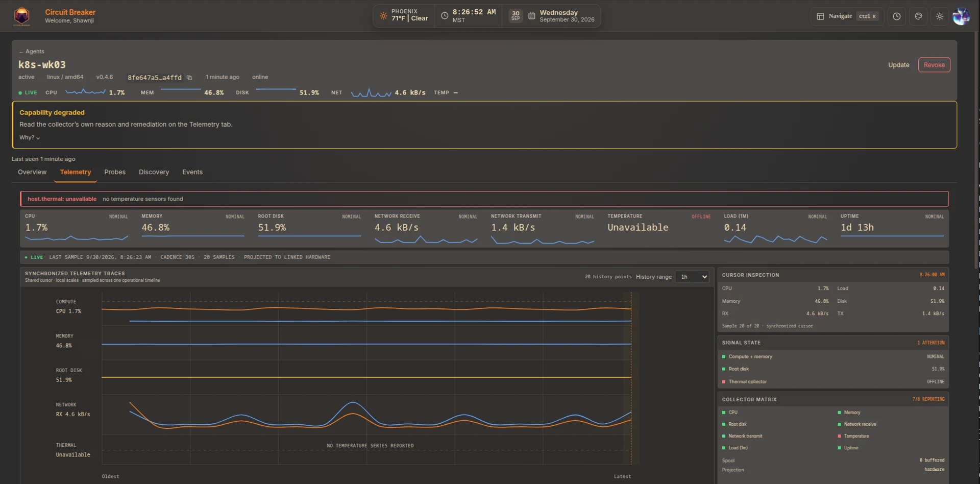The height and width of the screenshot is (484, 980).
Task: Click the CPU 1.7% metric card
Action: tap(77, 228)
